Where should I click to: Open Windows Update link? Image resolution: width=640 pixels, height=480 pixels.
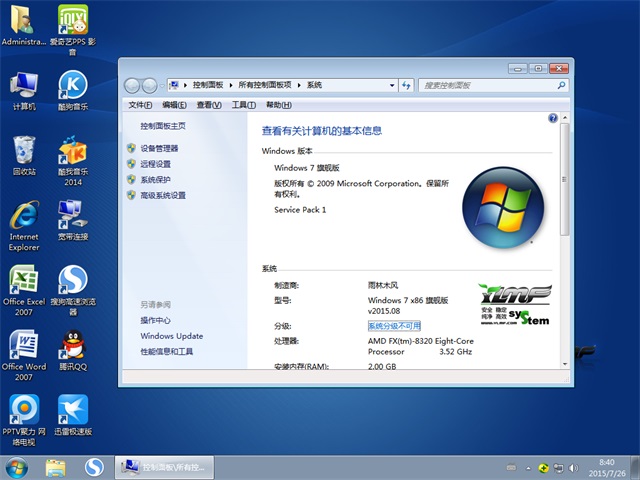point(171,336)
